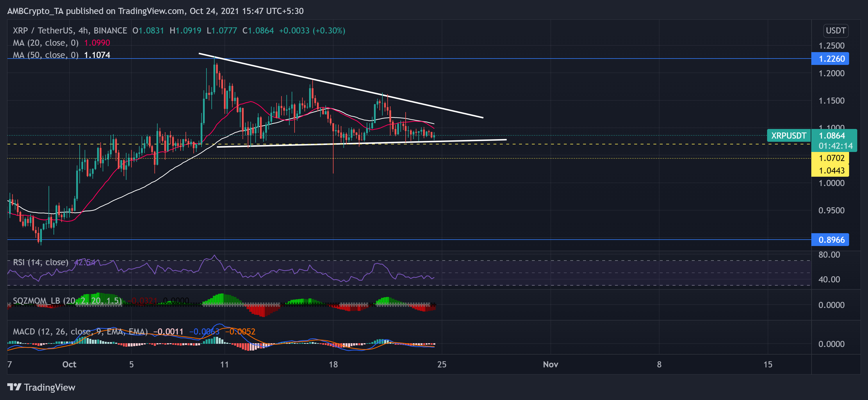This screenshot has height=400, width=868.
Task: Click the Nov label on the time axis
Action: [550, 364]
